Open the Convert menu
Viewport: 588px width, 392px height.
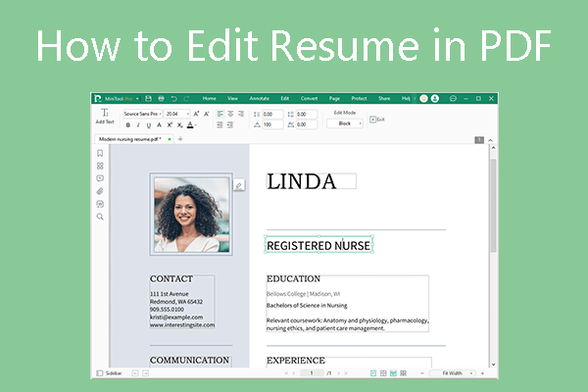(x=309, y=98)
